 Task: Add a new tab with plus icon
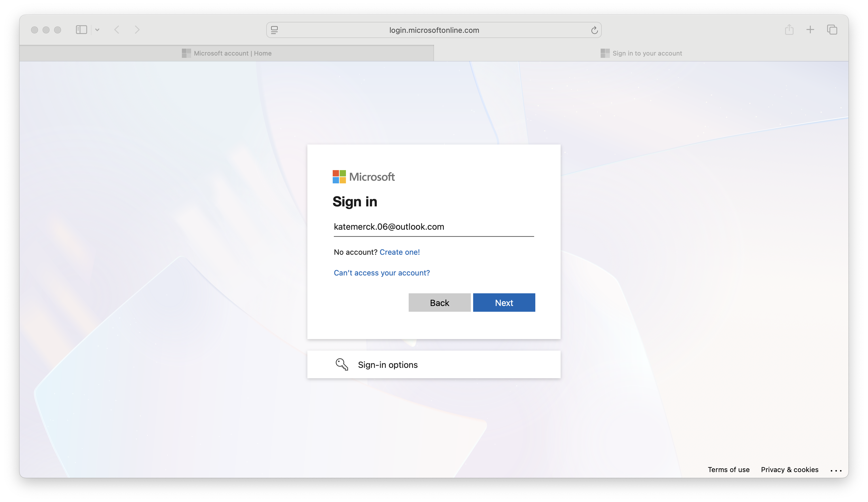[x=810, y=30]
